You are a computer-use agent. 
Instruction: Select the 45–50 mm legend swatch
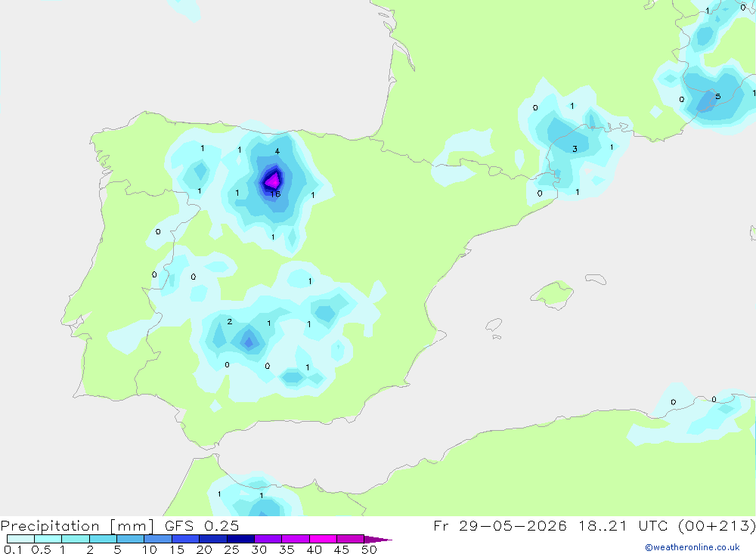pyautogui.click(x=351, y=539)
